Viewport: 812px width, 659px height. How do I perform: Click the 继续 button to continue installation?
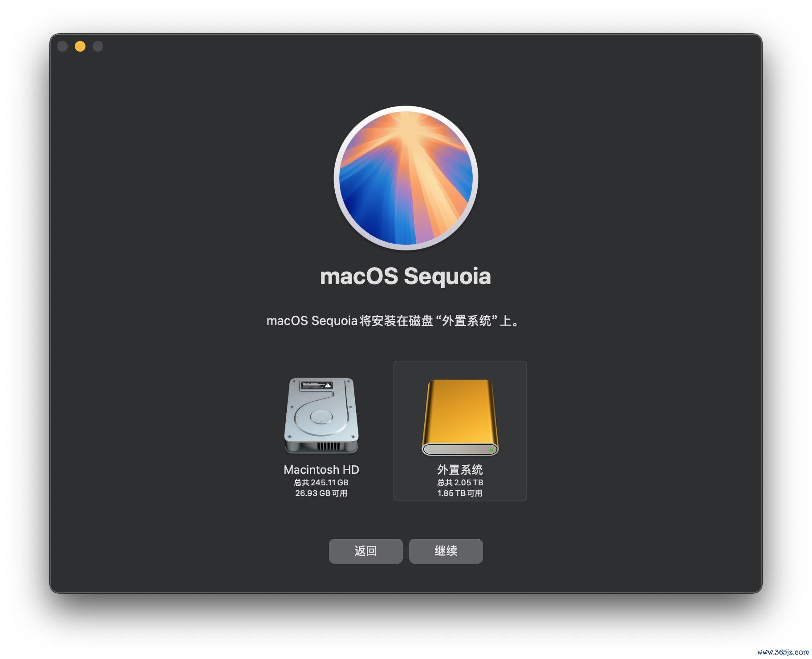[x=446, y=551]
